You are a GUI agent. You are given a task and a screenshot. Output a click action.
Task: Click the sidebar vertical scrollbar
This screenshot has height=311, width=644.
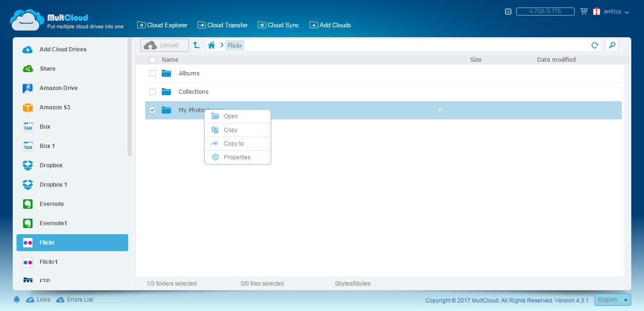pyautogui.click(x=130, y=97)
